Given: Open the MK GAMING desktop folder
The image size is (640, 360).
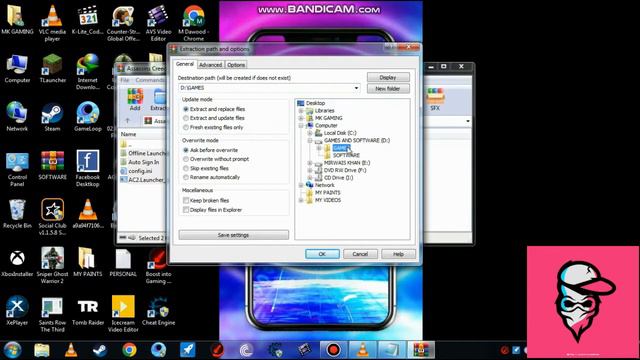Looking at the screenshot, I should click(17, 20).
